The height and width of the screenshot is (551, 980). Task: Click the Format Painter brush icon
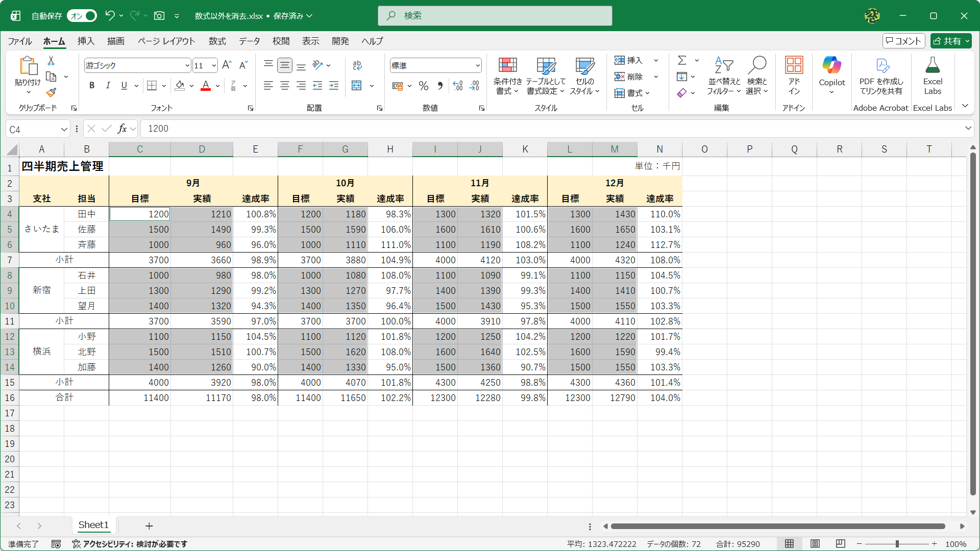[51, 93]
